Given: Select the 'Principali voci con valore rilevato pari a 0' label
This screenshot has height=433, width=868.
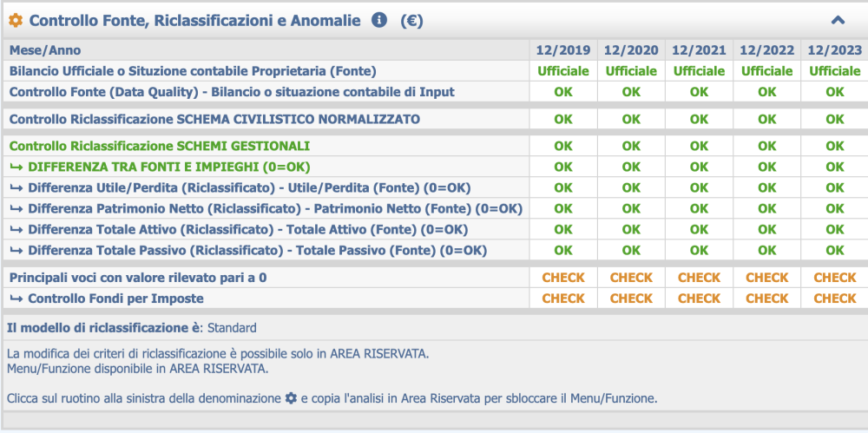Looking at the screenshot, I should tap(137, 278).
